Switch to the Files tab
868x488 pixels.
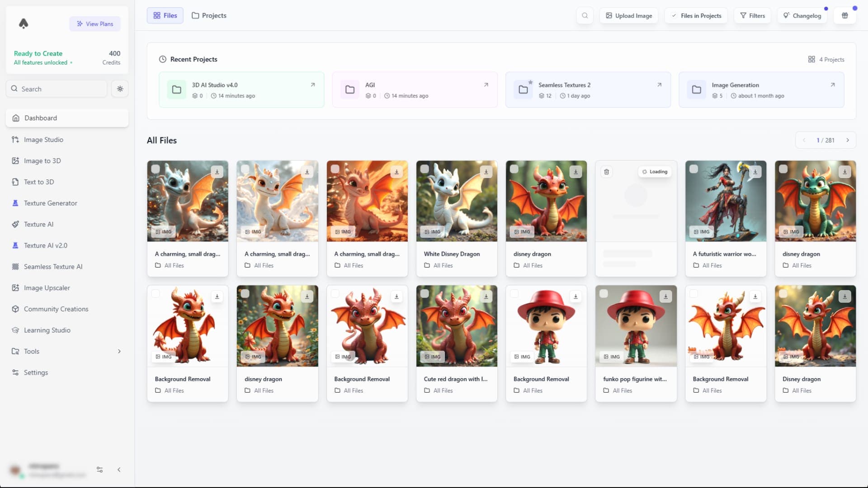(x=166, y=15)
